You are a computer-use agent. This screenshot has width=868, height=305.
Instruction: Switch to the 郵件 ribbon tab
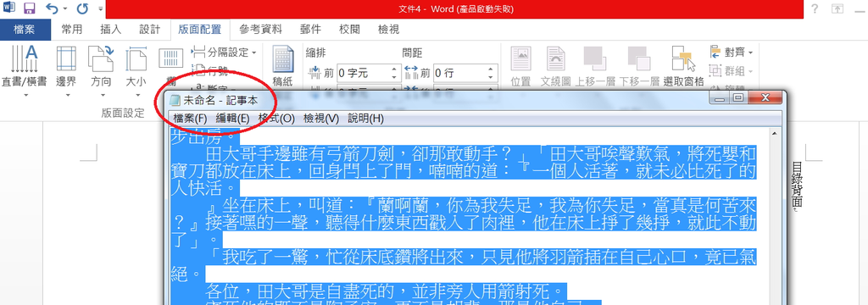[310, 30]
